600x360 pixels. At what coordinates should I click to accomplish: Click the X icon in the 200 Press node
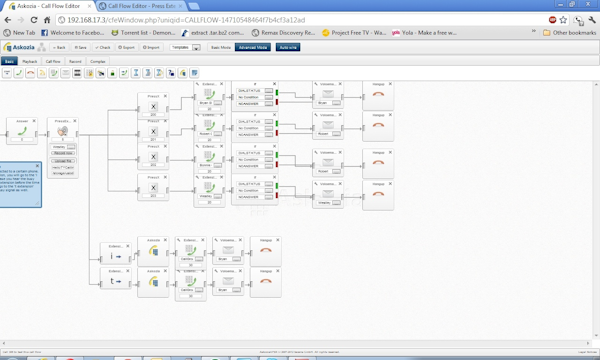pyautogui.click(x=153, y=107)
